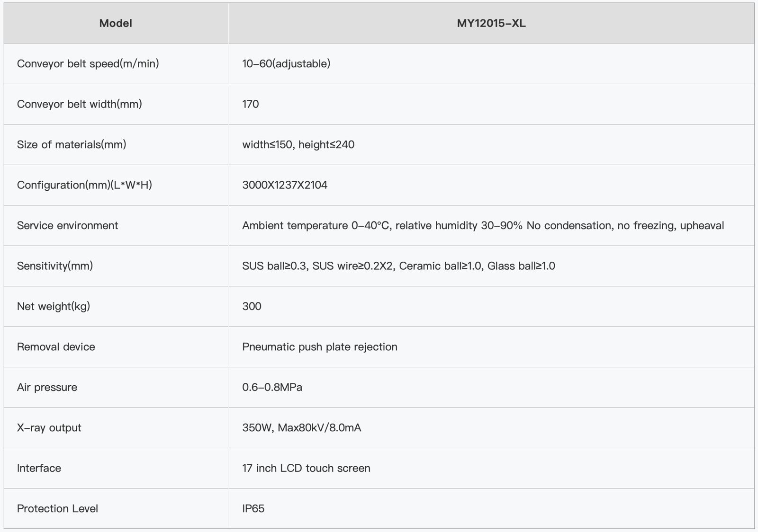Select the Conveyor belt speed label
Image resolution: width=758 pixels, height=532 pixels.
click(x=88, y=63)
